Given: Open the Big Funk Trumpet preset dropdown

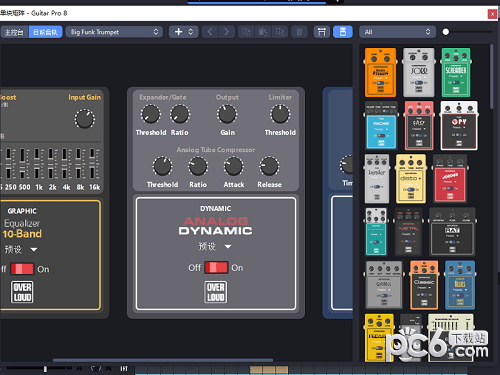Looking at the screenshot, I should click(x=114, y=32).
